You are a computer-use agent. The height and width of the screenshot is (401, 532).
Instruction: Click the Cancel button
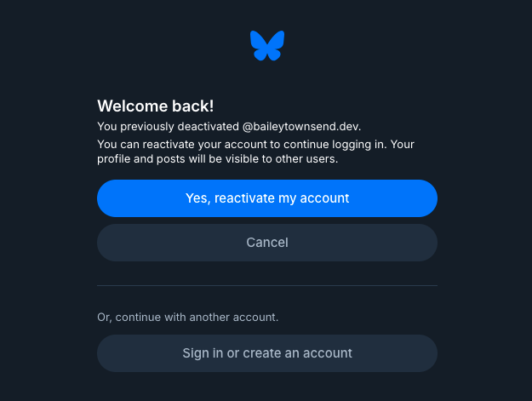click(266, 243)
